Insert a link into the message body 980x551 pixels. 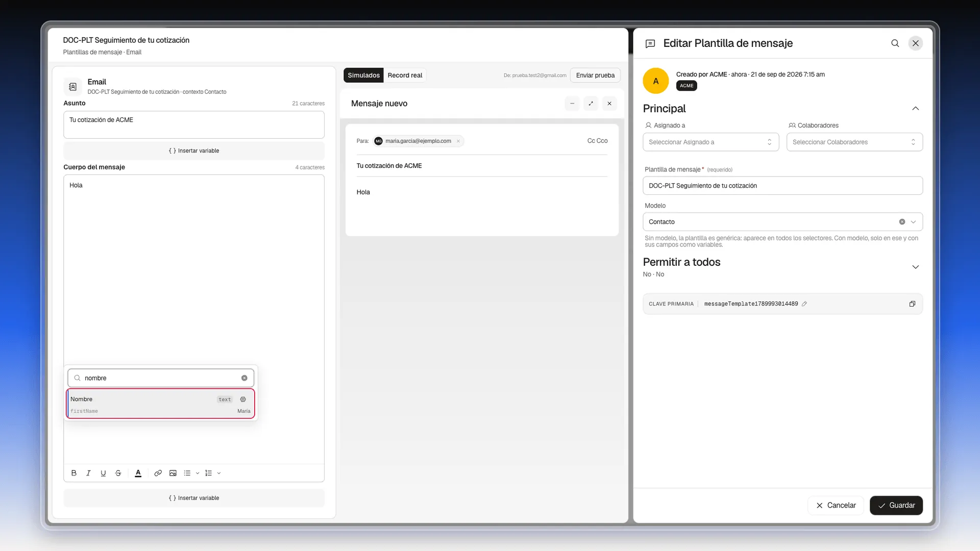(x=158, y=473)
